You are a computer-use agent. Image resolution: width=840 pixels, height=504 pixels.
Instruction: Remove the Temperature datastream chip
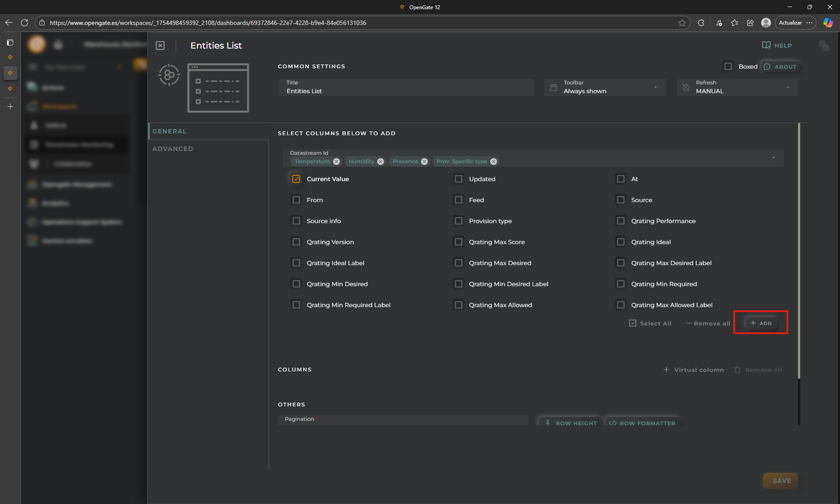[336, 161]
